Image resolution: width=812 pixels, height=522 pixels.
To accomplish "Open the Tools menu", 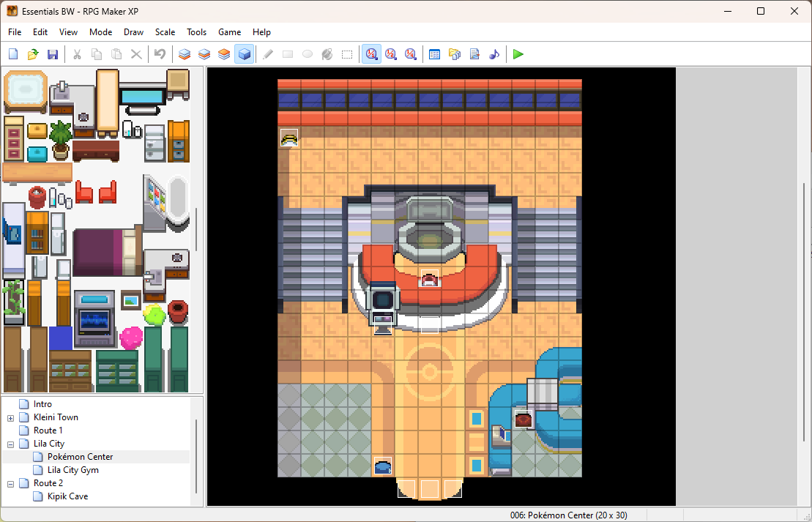I will pos(196,32).
